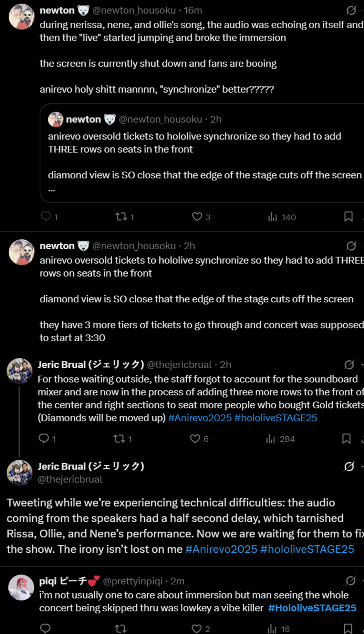Bookmark newton's 16m echoing audio tweet
The image size is (364, 634).
pos(348,217)
